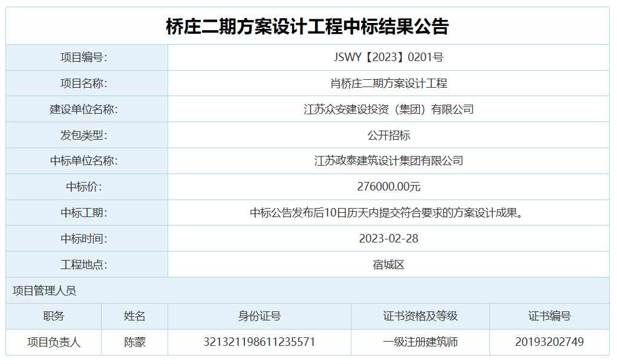The width and height of the screenshot is (617, 364).
Task: Select the 中标时间 label
Action: coord(83,239)
